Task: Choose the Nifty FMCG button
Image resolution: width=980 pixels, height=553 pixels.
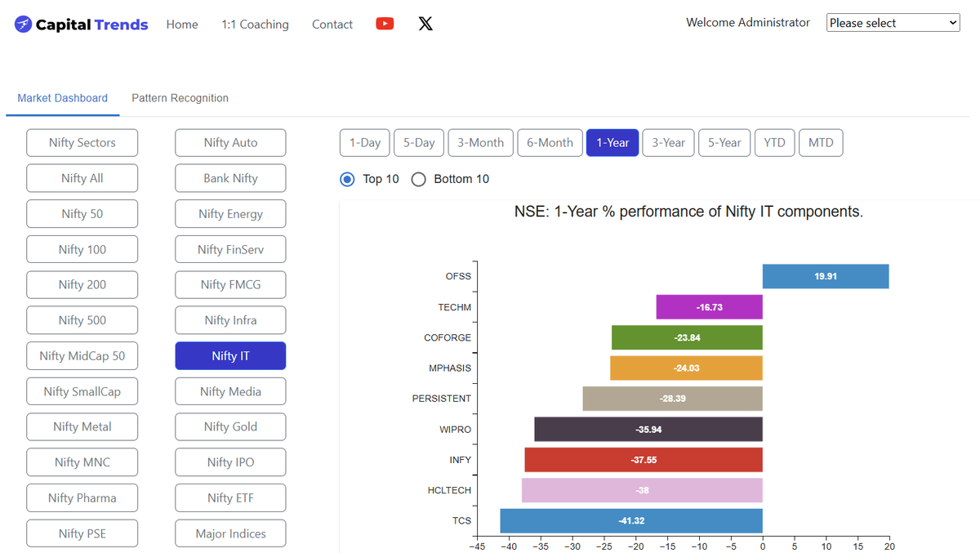Action: 230,285
